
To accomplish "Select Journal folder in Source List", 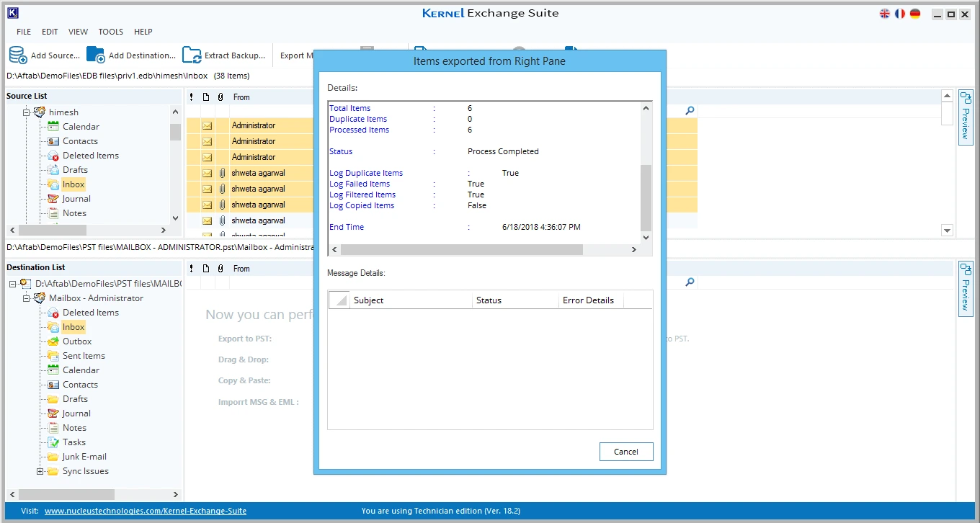I will tap(76, 199).
